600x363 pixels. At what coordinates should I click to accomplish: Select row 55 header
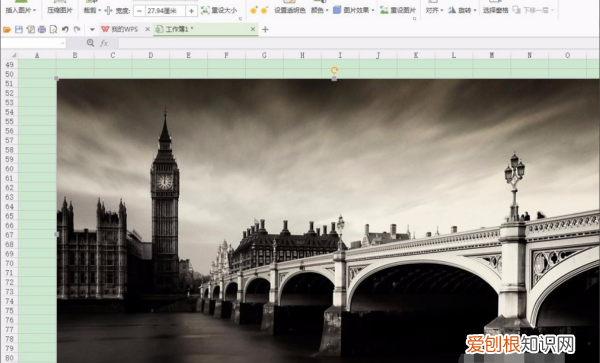coord(9,121)
